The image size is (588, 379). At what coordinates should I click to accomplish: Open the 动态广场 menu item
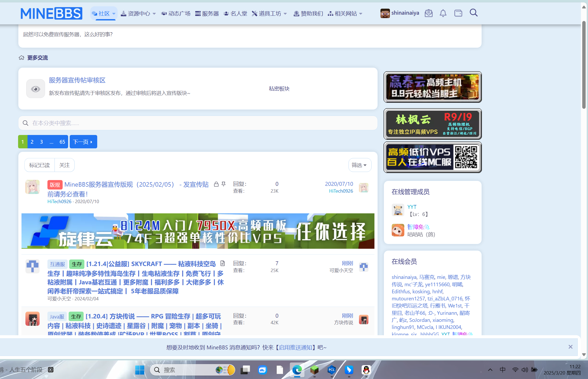tap(176, 14)
